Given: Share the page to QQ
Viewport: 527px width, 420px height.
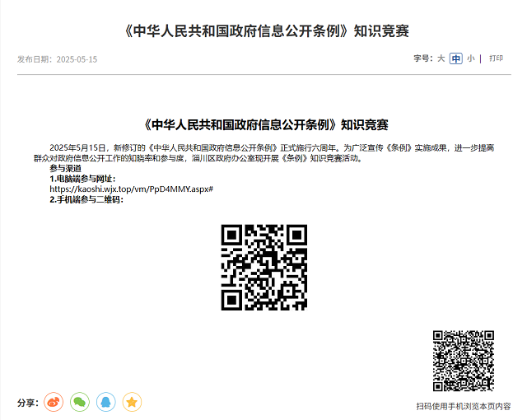Looking at the screenshot, I should 106,402.
